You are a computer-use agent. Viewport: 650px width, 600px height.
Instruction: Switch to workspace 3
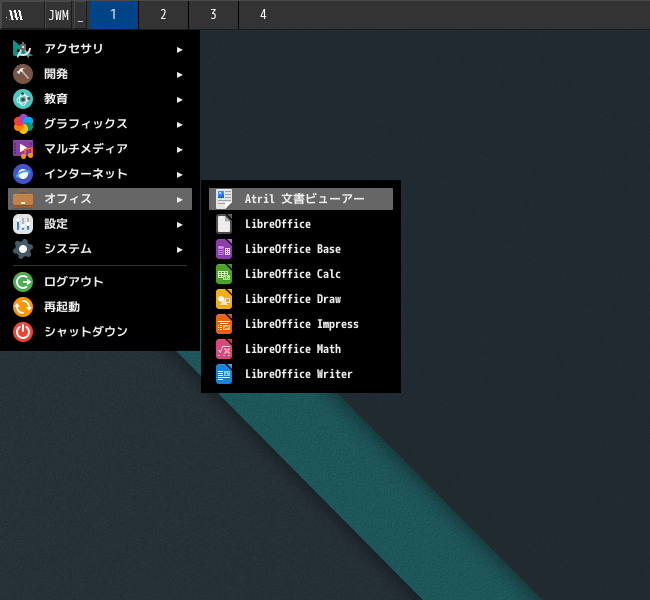pyautogui.click(x=213, y=15)
